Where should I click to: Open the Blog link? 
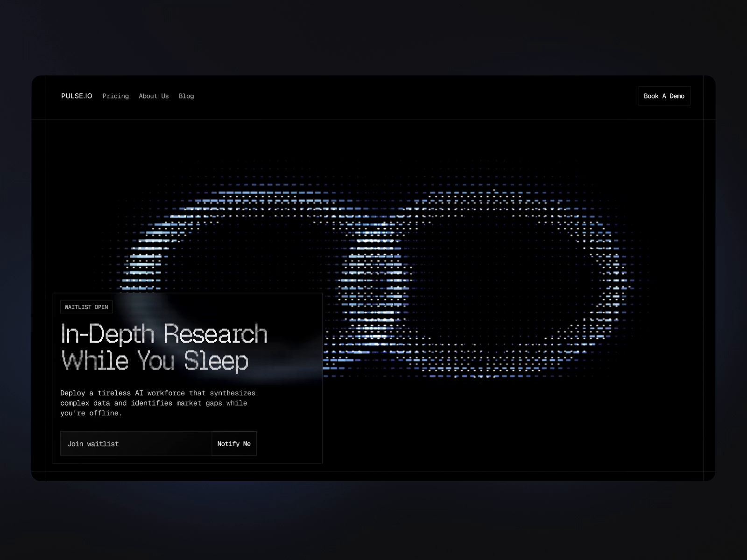click(186, 96)
